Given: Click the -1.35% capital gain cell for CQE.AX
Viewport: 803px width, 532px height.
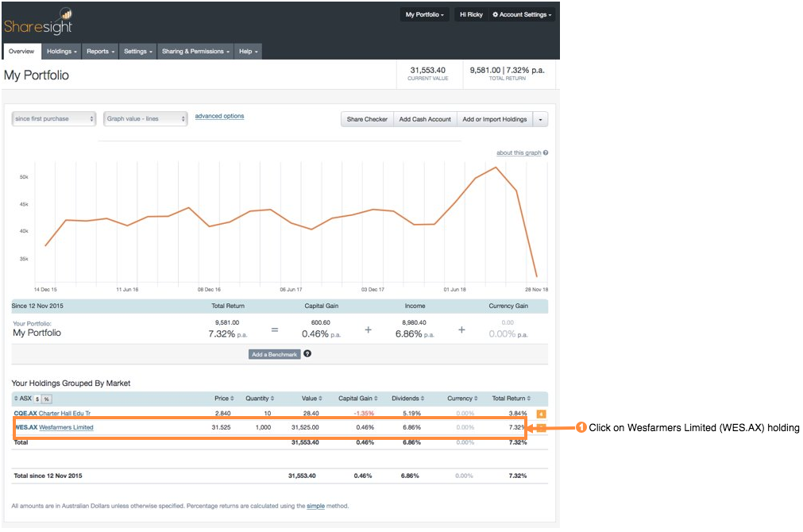Looking at the screenshot, I should click(x=364, y=413).
